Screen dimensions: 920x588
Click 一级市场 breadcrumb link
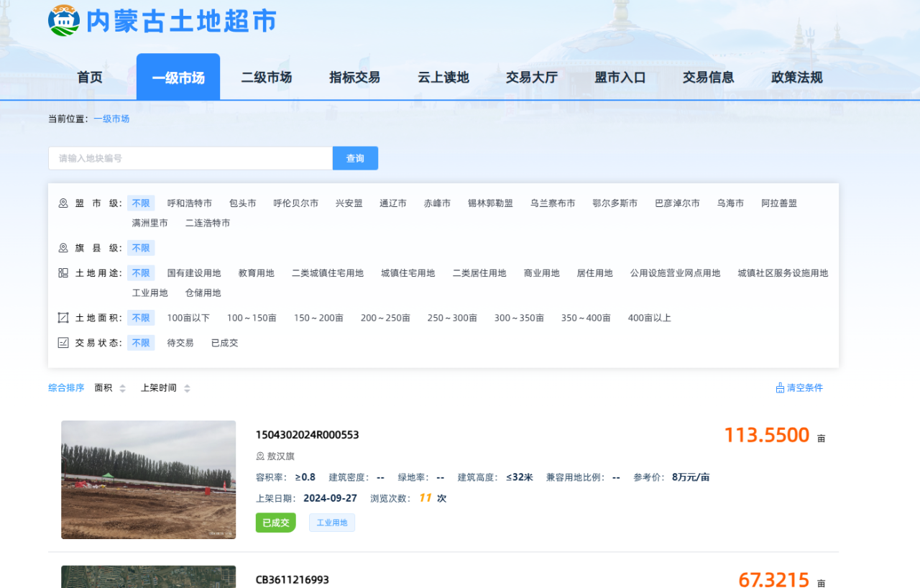tap(111, 119)
